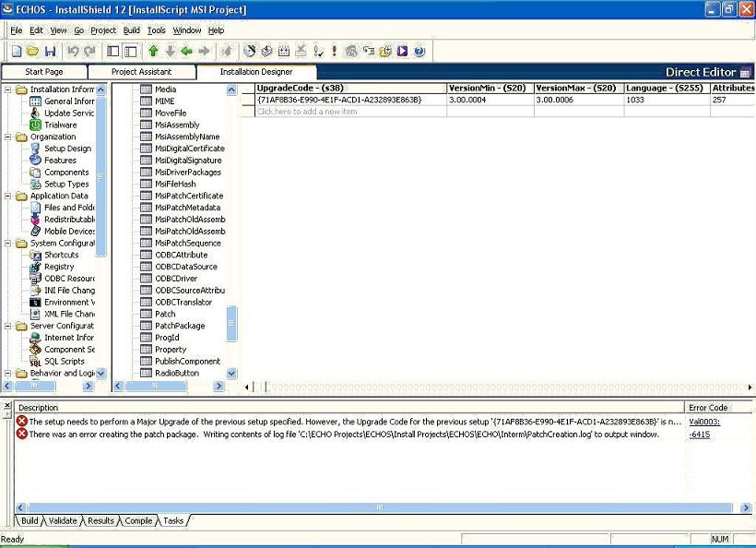Image resolution: width=756 pixels, height=548 pixels.
Task: Click the Save floppy disk icon
Action: click(x=50, y=52)
